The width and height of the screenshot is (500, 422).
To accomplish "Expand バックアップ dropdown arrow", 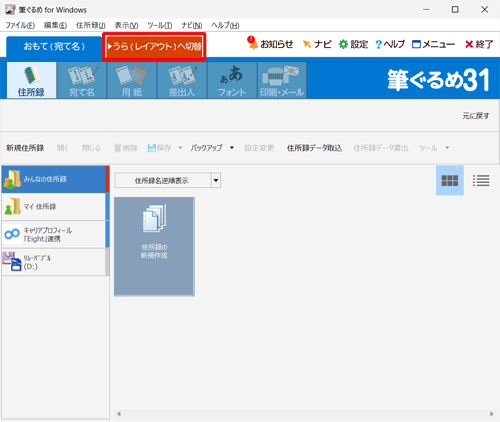I will (232, 148).
